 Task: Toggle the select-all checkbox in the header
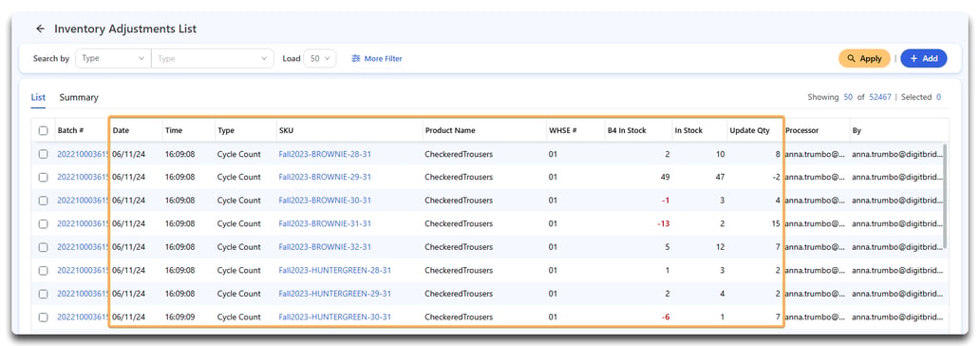pos(43,131)
